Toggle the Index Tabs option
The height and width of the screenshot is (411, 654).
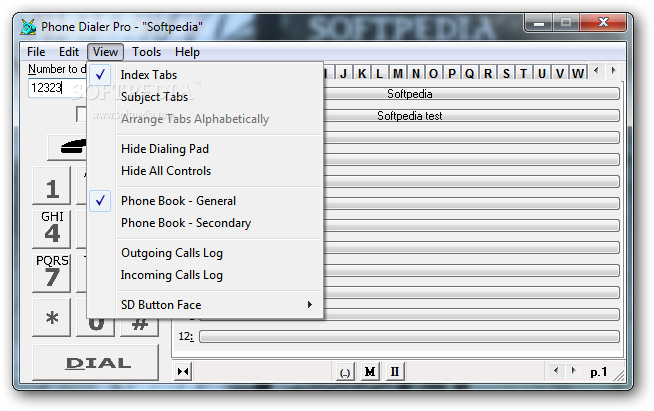point(205,75)
